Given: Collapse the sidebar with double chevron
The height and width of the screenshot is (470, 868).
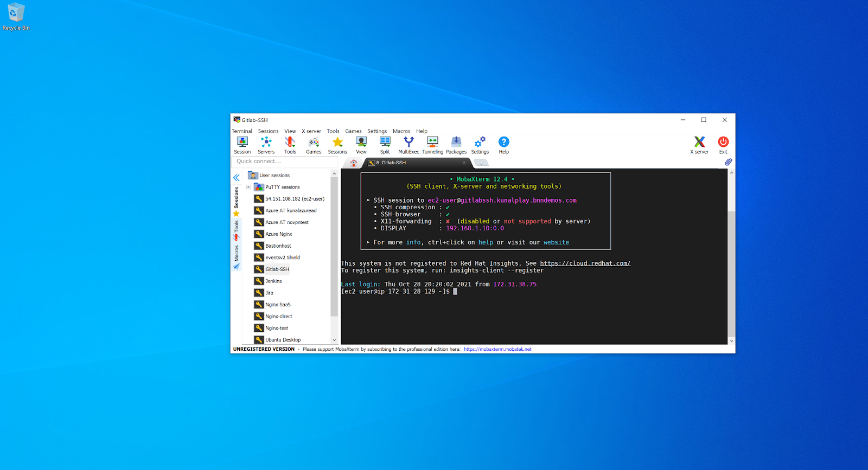Looking at the screenshot, I should pyautogui.click(x=237, y=177).
